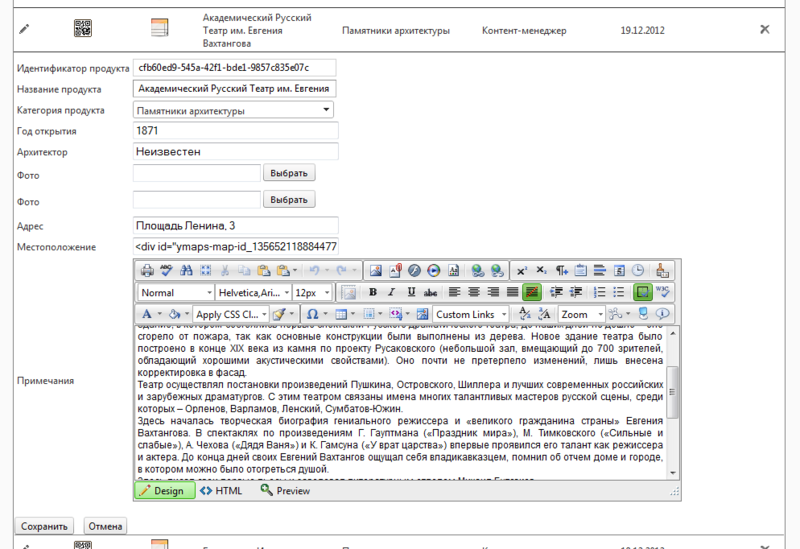The image size is (800, 549).
Task: Toggle underline formatting
Action: tap(411, 292)
